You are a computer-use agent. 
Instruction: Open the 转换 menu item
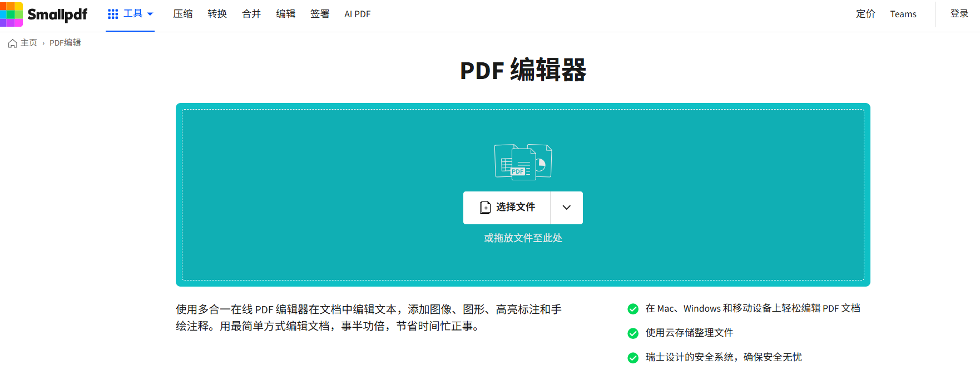217,14
